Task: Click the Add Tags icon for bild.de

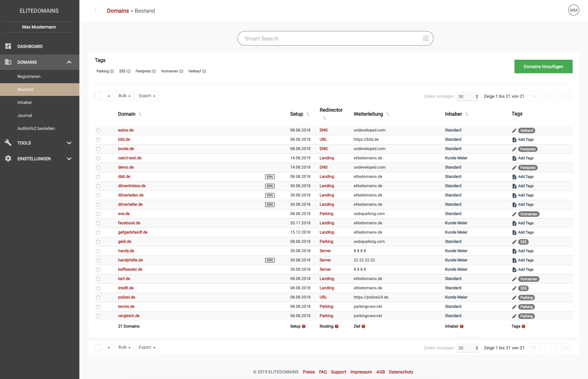Action: (x=514, y=140)
